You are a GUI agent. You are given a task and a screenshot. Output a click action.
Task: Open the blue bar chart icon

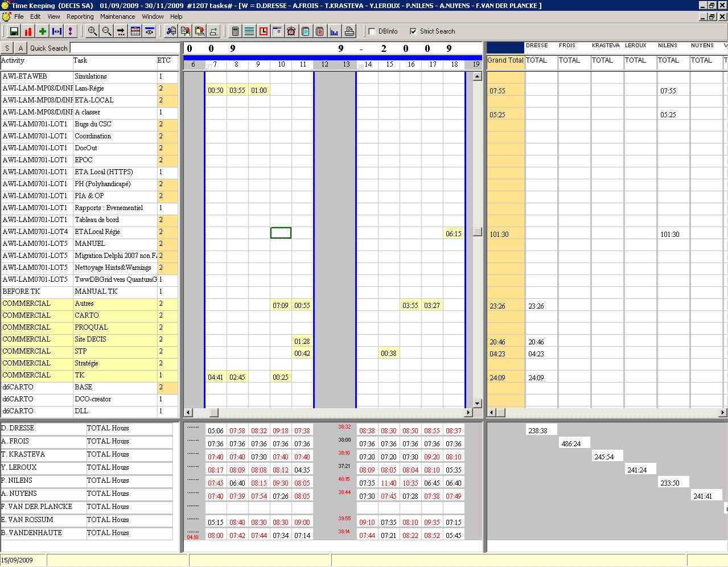(334, 31)
